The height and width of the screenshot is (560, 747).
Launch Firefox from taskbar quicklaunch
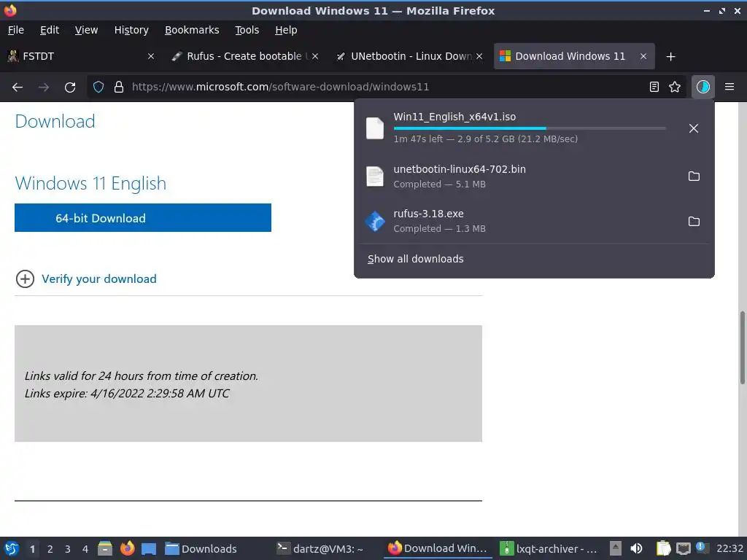click(127, 548)
